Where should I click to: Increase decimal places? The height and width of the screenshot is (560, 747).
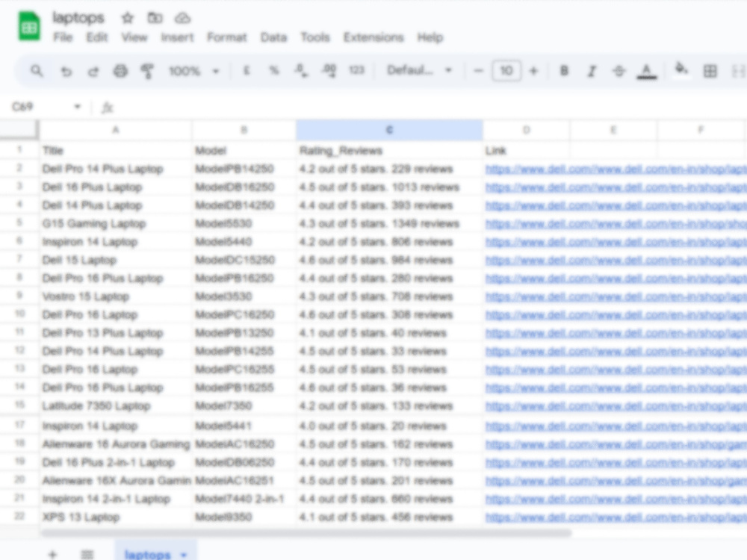pyautogui.click(x=329, y=70)
